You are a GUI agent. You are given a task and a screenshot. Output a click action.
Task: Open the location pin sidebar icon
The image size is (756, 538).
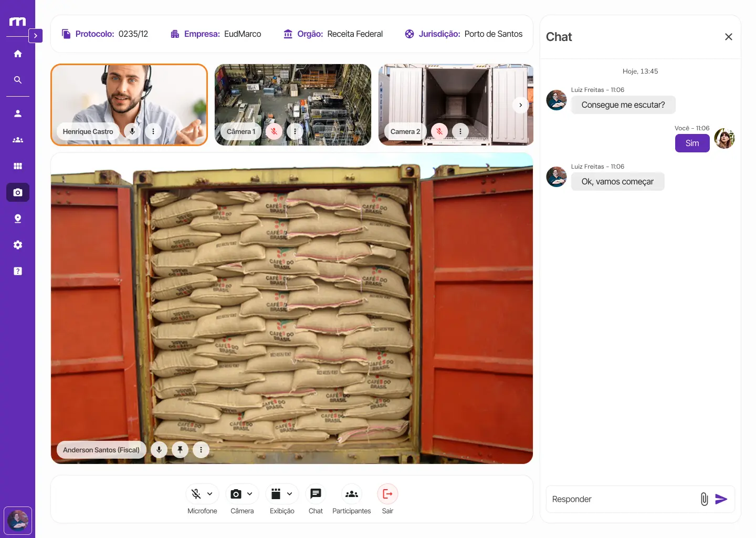click(18, 219)
